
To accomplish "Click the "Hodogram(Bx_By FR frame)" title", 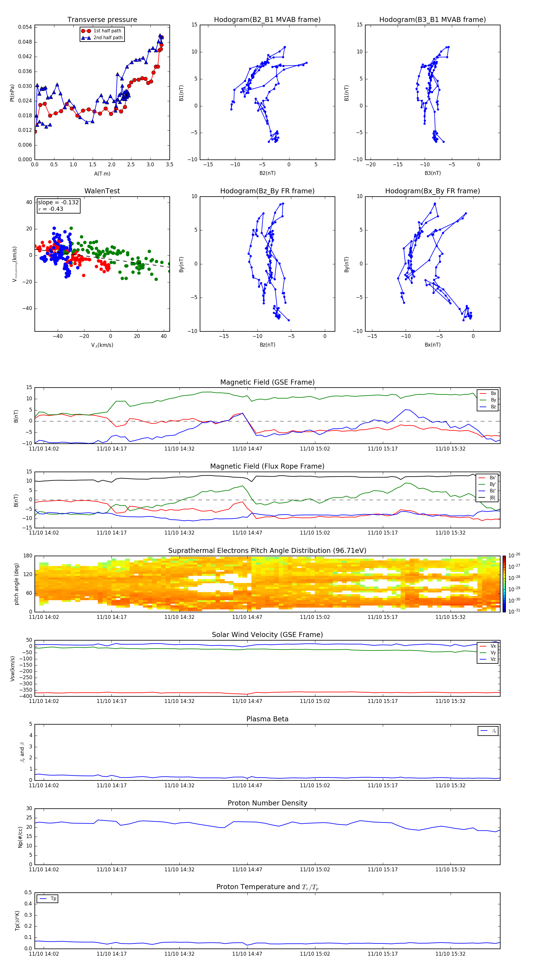I will pos(432,191).
